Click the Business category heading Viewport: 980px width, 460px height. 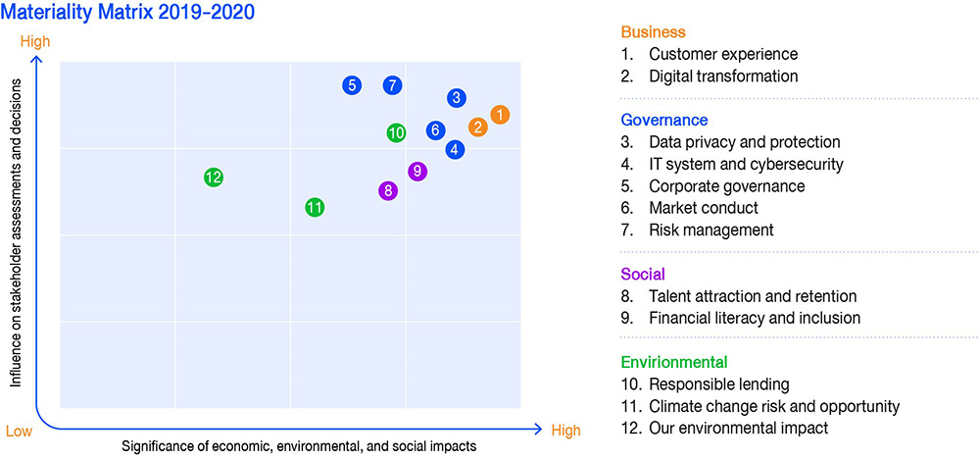pyautogui.click(x=653, y=32)
